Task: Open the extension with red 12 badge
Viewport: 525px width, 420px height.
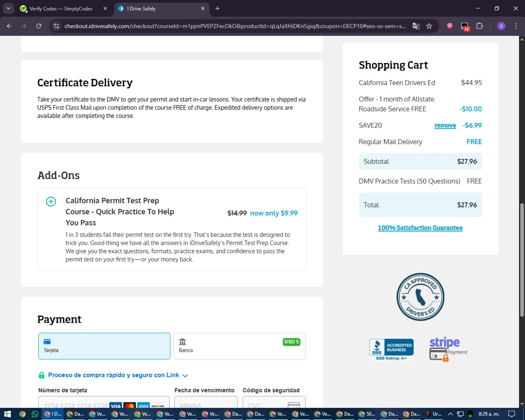Action: click(465, 27)
